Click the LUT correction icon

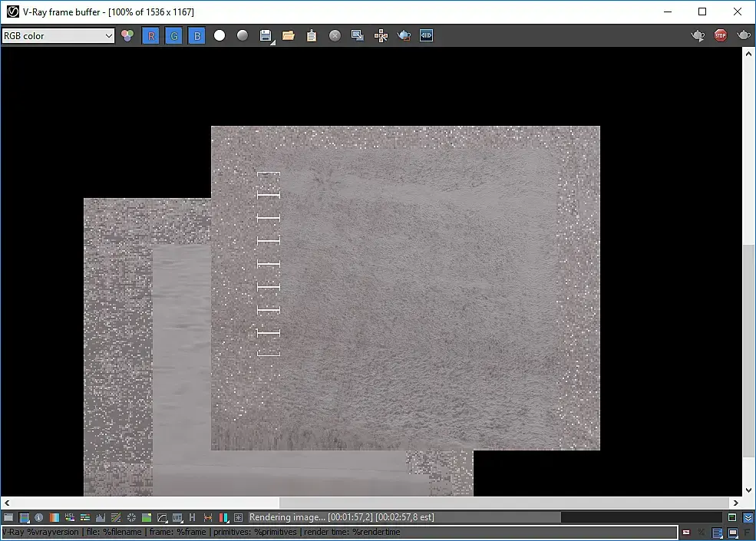177,518
